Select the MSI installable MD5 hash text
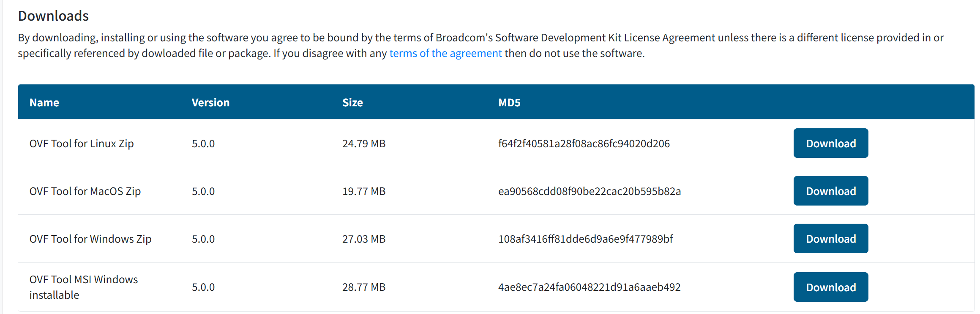The width and height of the screenshot is (980, 314). click(x=590, y=287)
